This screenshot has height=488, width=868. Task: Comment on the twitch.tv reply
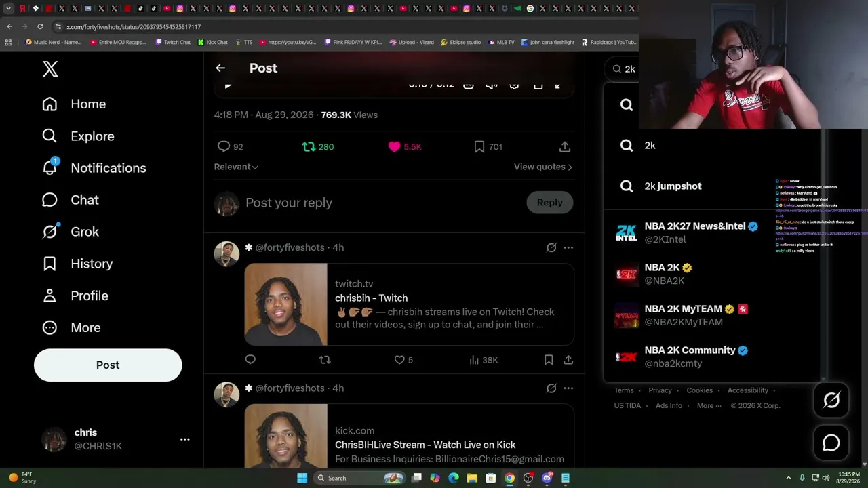(250, 360)
